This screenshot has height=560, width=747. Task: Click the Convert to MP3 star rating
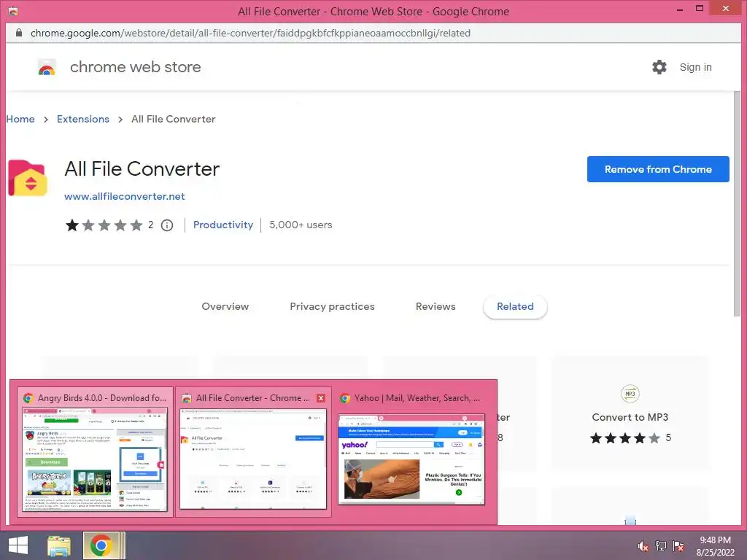[x=625, y=438]
